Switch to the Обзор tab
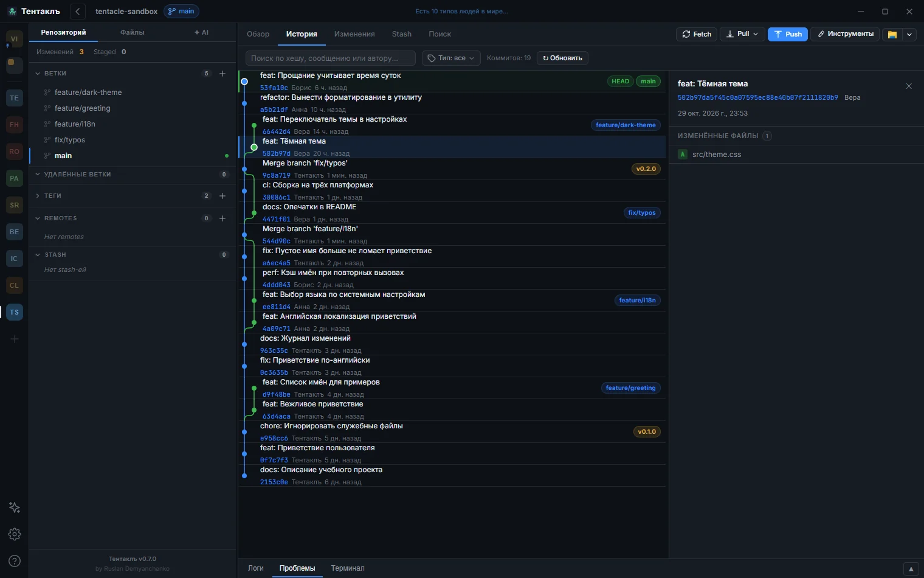Viewport: 924px width, 578px height. [x=258, y=34]
